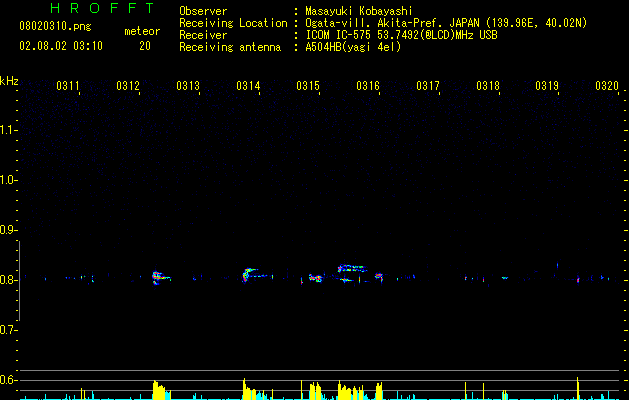Click the yellow power spike just before 0319:30
Image resolution: width=629 pixels, height=400 pixels.
[x=578, y=387]
